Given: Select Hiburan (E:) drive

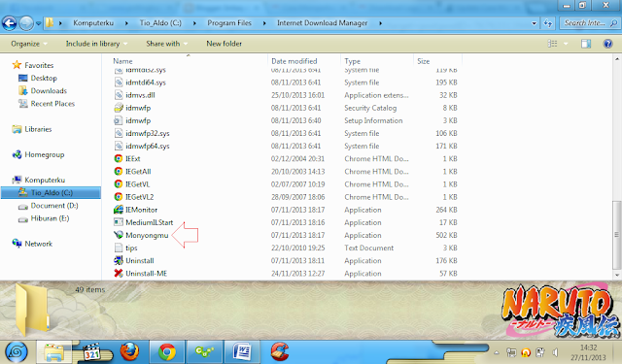Looking at the screenshot, I should [x=45, y=218].
